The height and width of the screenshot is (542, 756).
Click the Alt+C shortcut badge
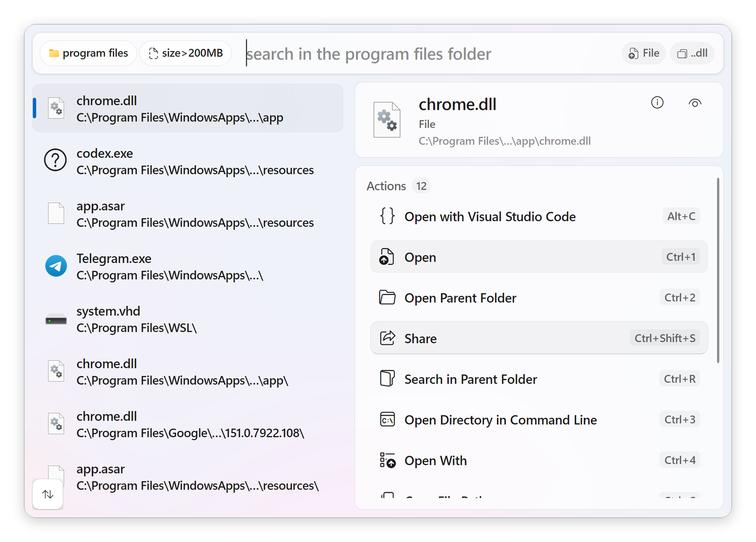pyautogui.click(x=681, y=216)
